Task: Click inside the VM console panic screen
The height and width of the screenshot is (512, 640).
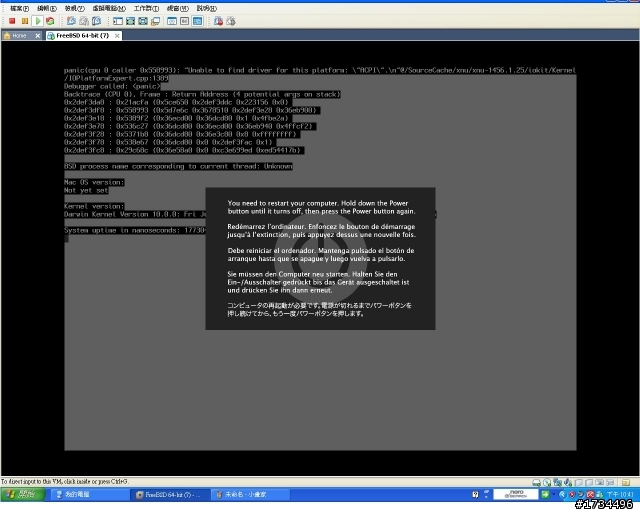Action: pyautogui.click(x=320, y=258)
